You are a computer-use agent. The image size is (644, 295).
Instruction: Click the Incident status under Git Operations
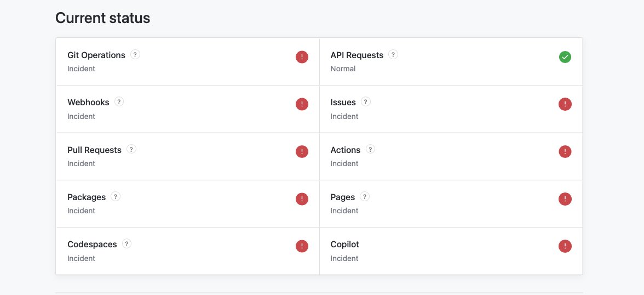click(81, 69)
